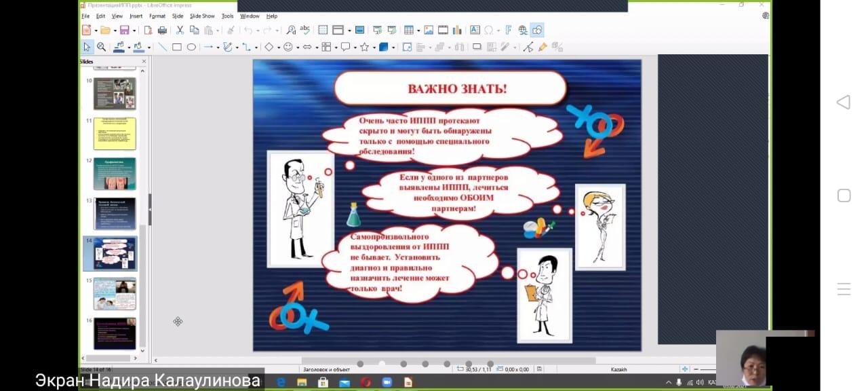Open the Slide Show menu
Viewport: 868px width, 391px height.
point(202,16)
